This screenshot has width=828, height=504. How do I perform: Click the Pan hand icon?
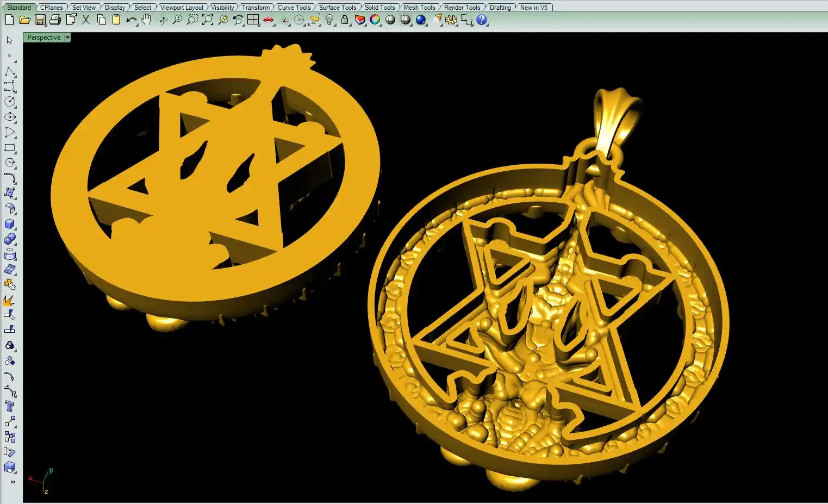(x=146, y=20)
